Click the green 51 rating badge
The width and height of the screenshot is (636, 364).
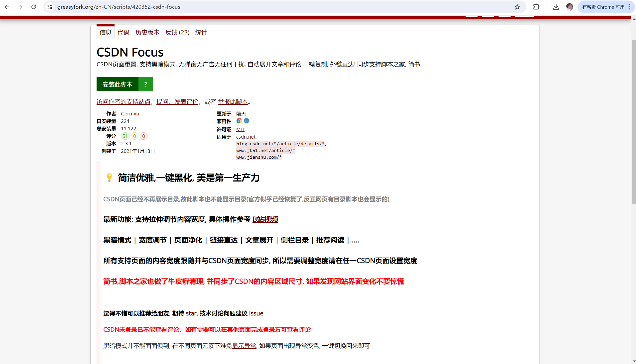point(125,136)
